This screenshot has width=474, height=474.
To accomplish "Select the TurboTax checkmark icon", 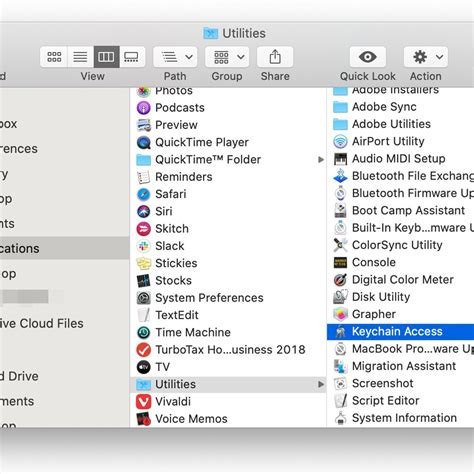I will click(144, 350).
